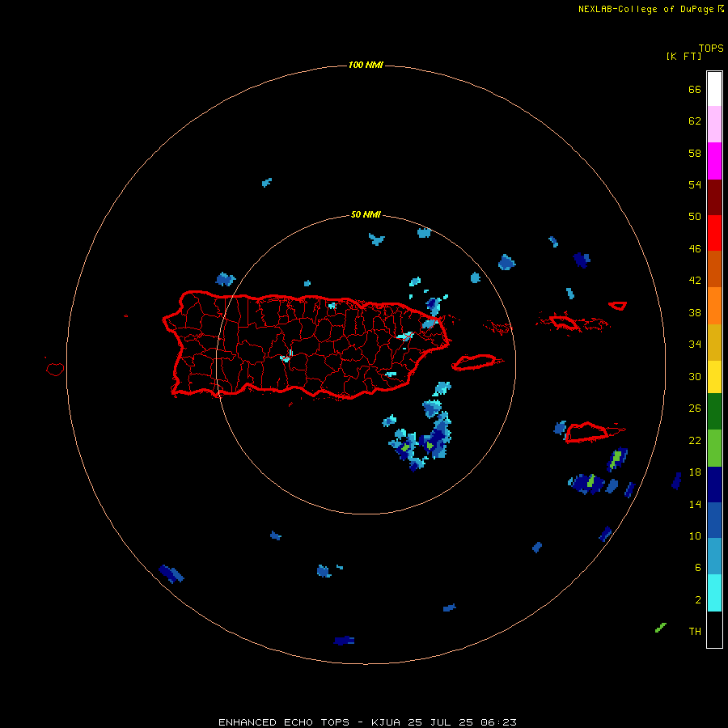Click the dark red 54 K FT swatch

[714, 197]
